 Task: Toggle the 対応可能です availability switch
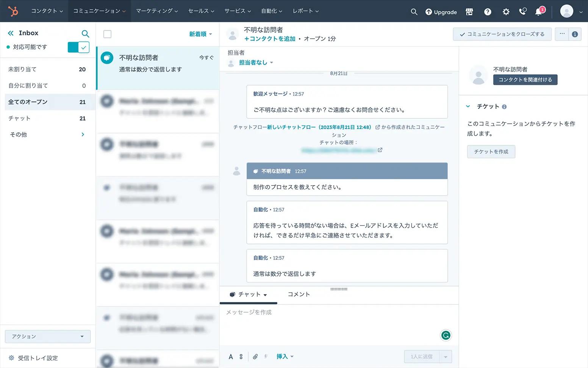click(78, 47)
